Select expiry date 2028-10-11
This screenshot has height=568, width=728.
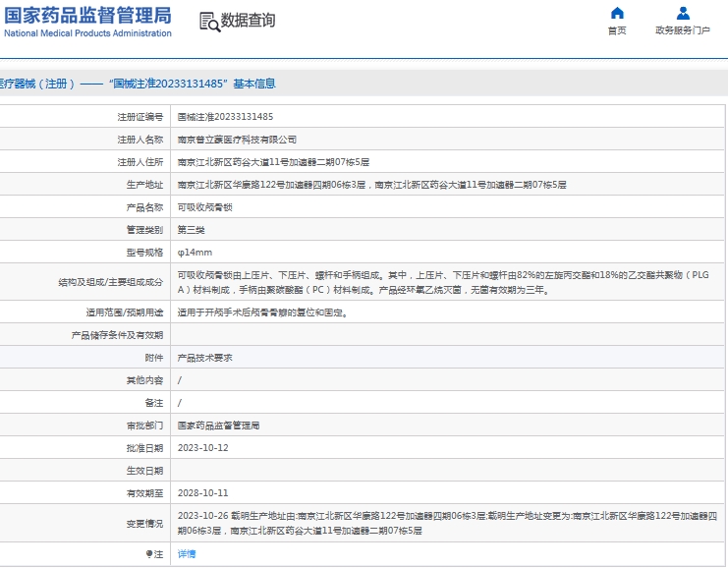(x=203, y=493)
